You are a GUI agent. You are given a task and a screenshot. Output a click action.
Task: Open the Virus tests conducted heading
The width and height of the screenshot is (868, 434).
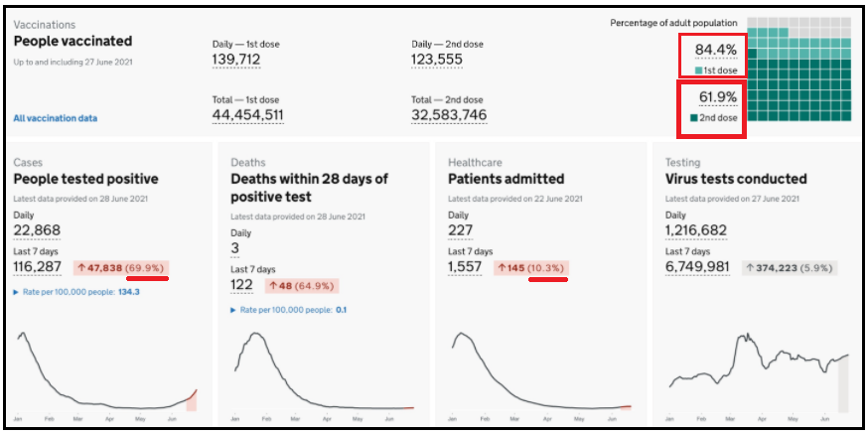[x=735, y=179]
